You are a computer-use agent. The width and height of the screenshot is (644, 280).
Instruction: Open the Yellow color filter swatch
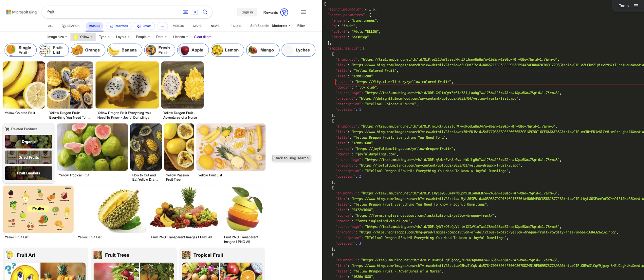pyautogui.click(x=83, y=37)
